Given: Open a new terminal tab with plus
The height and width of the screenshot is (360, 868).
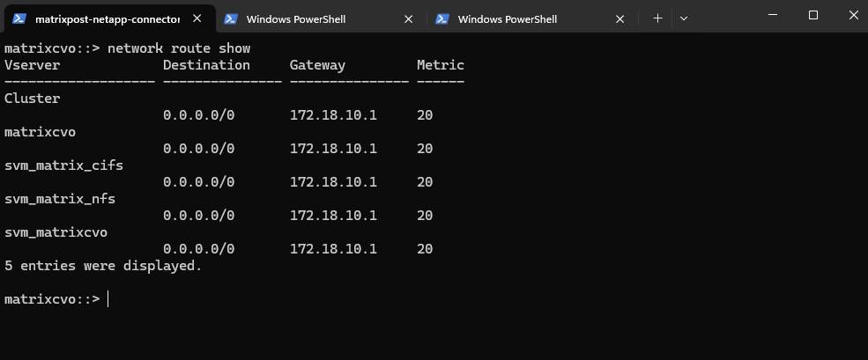Looking at the screenshot, I should click(x=657, y=18).
